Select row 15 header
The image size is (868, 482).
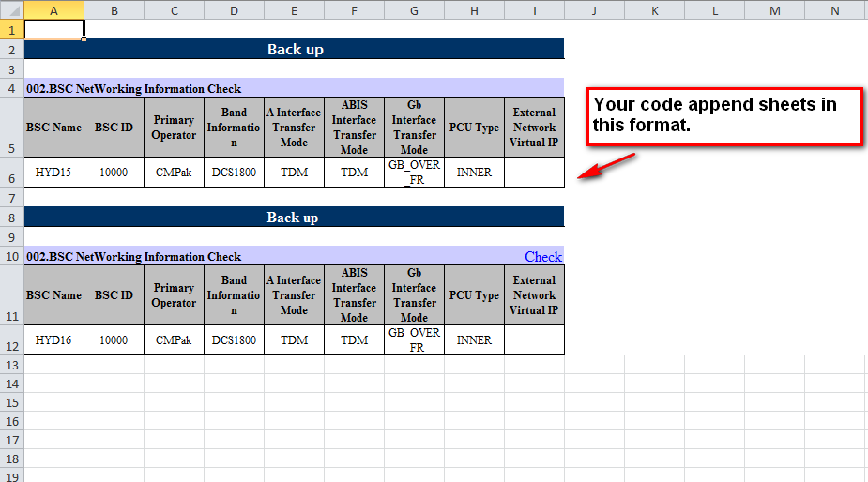point(11,402)
